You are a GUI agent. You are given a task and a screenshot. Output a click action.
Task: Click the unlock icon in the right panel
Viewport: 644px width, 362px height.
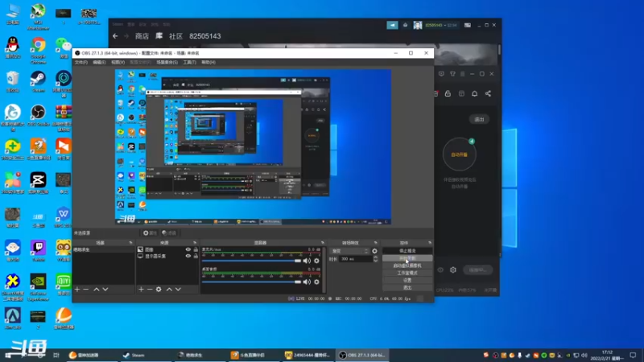click(x=448, y=93)
